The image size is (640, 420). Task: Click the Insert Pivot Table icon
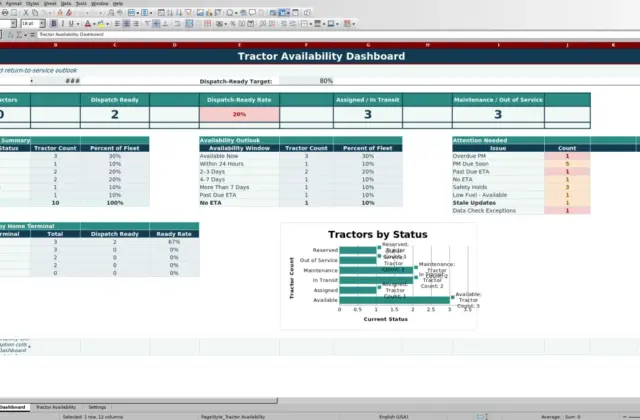point(218,13)
